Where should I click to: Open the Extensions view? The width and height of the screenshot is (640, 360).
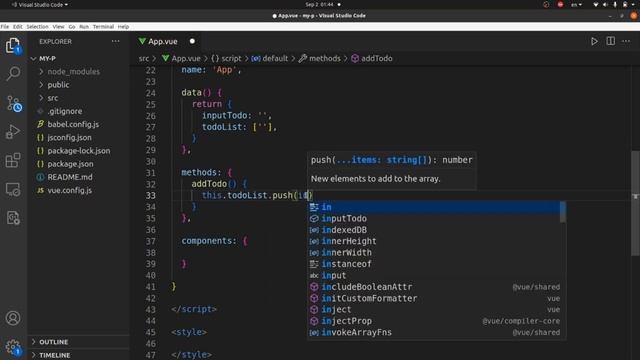[13, 160]
